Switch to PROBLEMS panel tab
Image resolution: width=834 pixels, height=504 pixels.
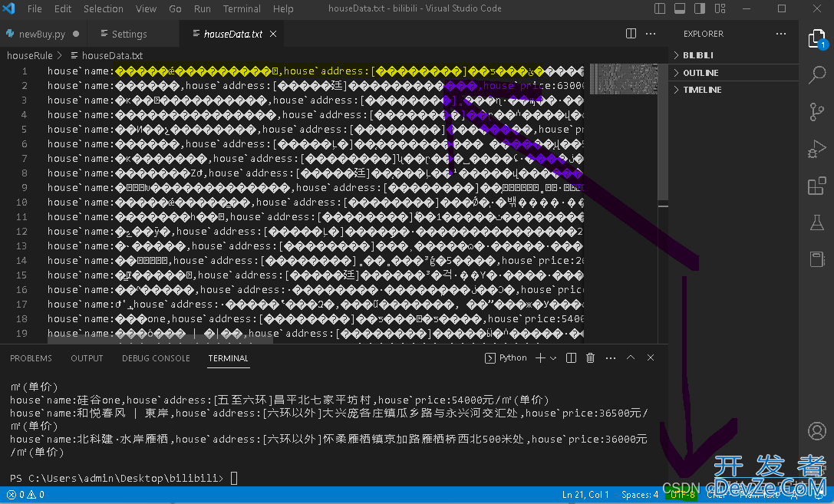31,358
